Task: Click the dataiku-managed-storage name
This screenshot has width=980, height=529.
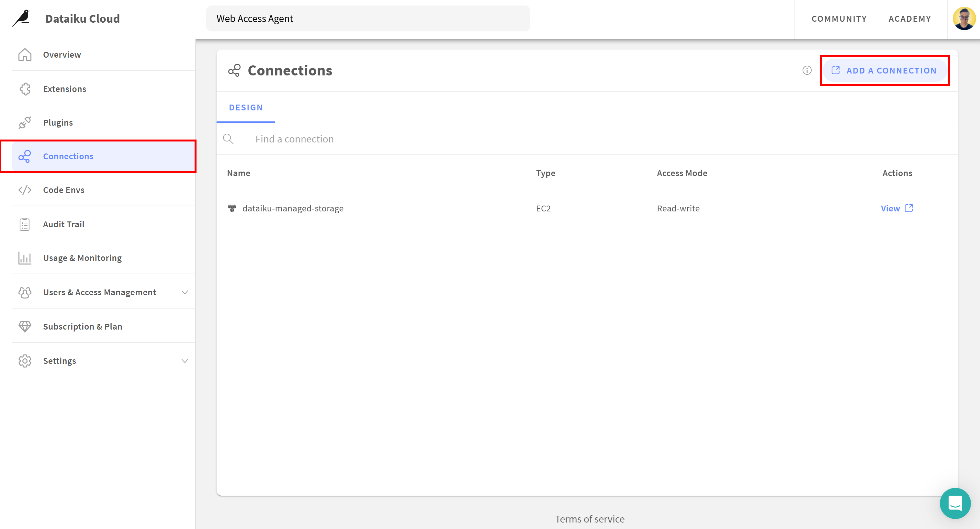Action: coord(293,208)
